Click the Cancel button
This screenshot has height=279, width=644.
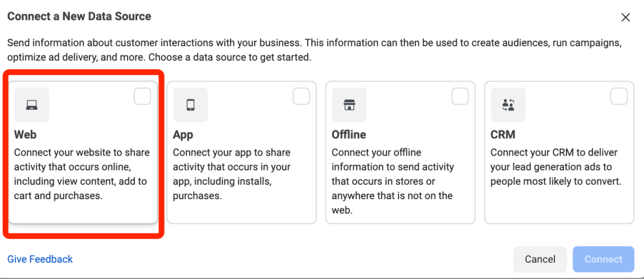tap(540, 259)
